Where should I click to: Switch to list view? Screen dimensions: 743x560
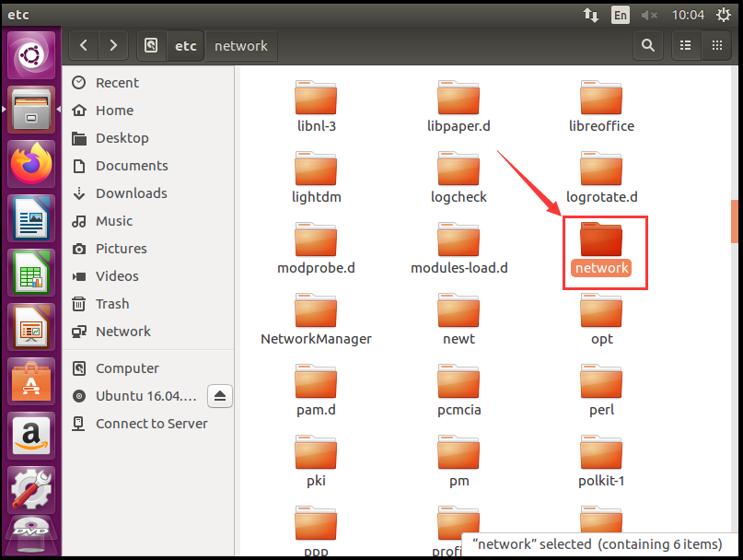[x=685, y=45]
